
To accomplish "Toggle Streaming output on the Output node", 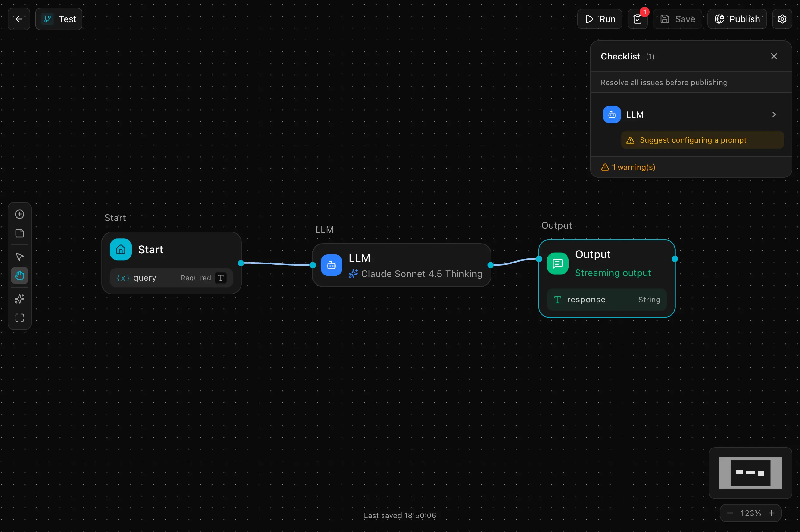I will tap(612, 273).
